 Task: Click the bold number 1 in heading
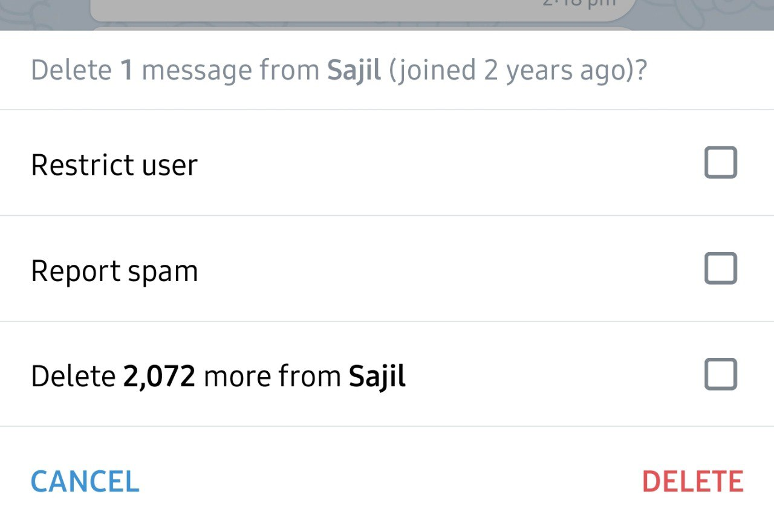pos(126,71)
